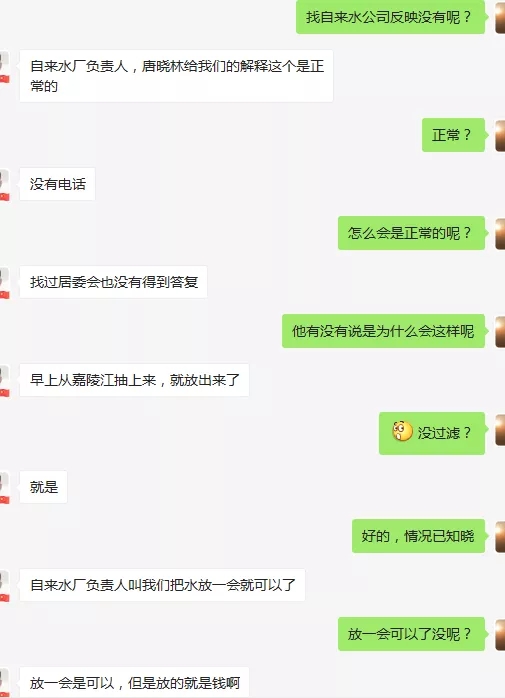
Task: Select the 找过居委会也没有得到答复 bubble
Action: pyautogui.click(x=114, y=282)
